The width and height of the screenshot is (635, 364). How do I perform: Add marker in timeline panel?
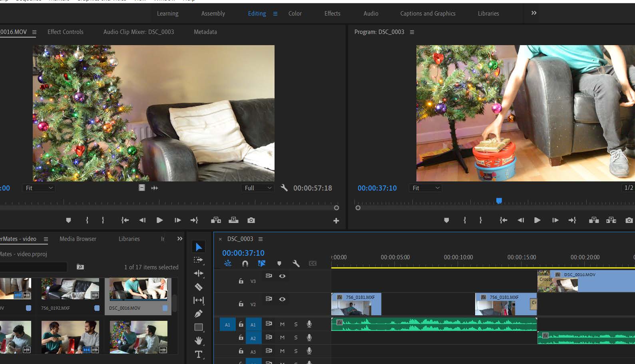(279, 263)
